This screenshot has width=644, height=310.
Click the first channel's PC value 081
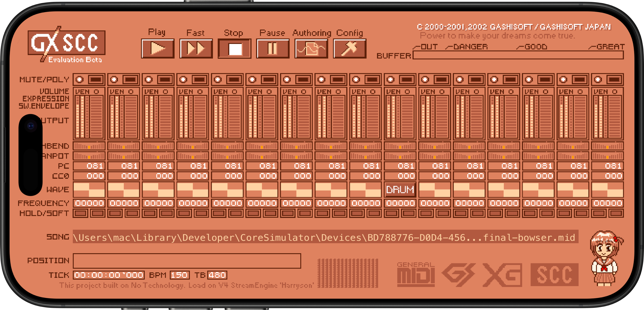[x=89, y=166]
